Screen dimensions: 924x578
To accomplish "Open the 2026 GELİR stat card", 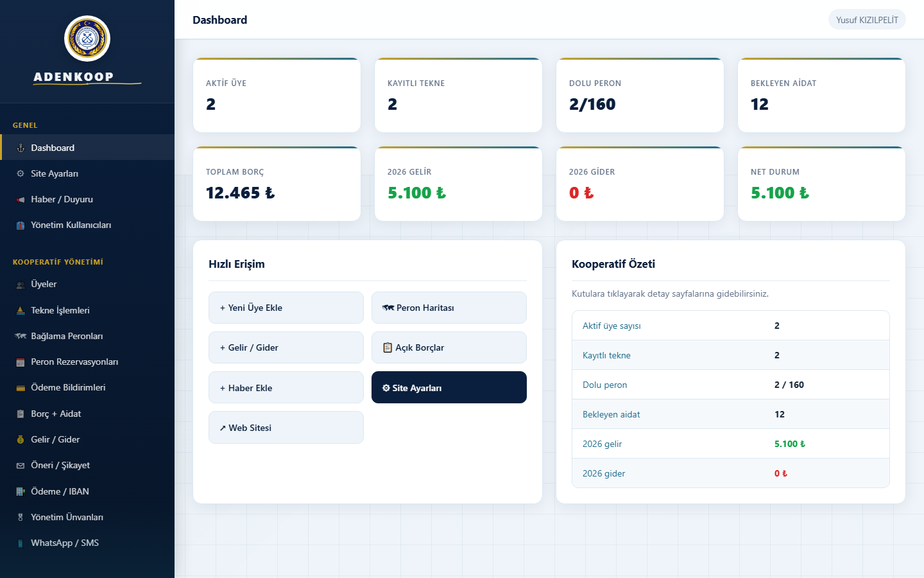I will pyautogui.click(x=458, y=184).
